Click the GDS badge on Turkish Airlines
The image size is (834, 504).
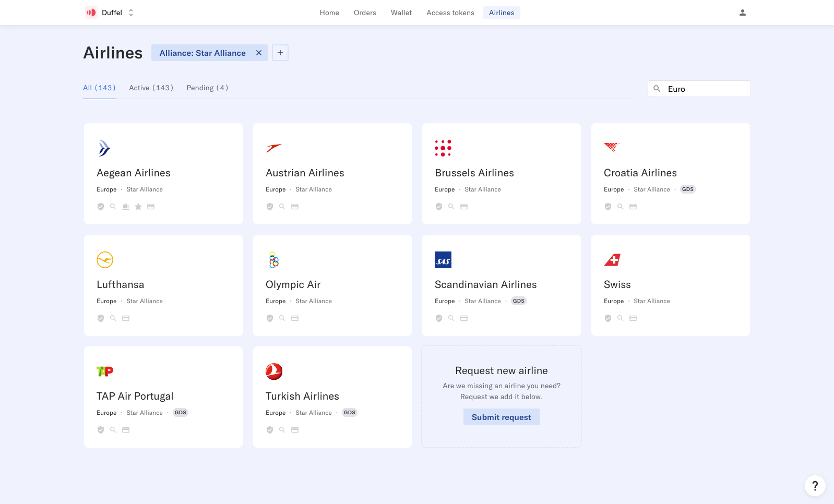350,413
